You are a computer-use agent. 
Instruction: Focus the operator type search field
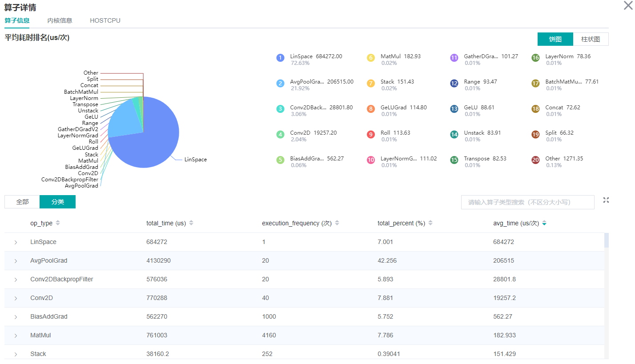pos(527,202)
